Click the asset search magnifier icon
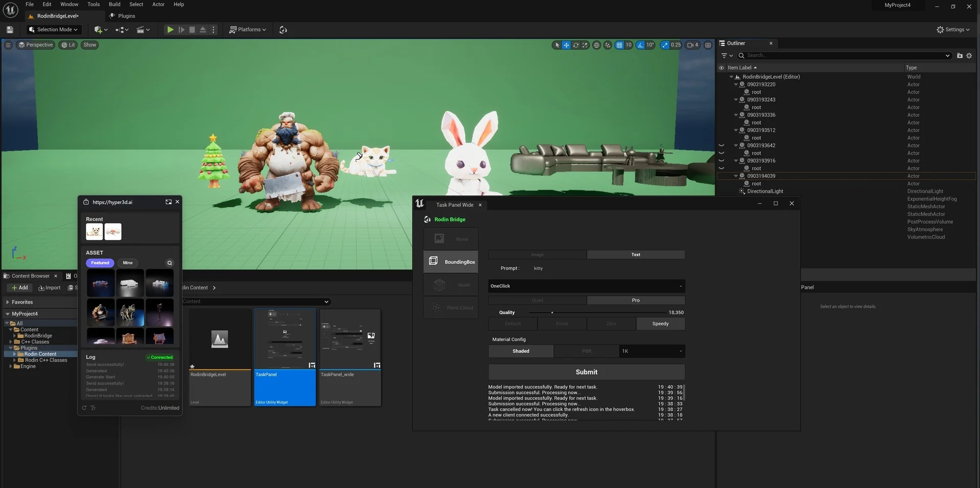The width and height of the screenshot is (980, 488). 170,263
